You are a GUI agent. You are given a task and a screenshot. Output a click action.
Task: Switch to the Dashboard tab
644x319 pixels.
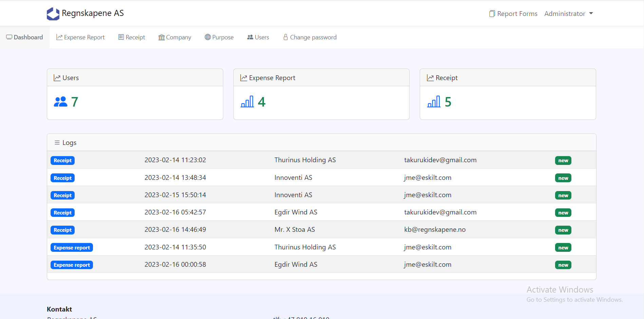(x=25, y=37)
